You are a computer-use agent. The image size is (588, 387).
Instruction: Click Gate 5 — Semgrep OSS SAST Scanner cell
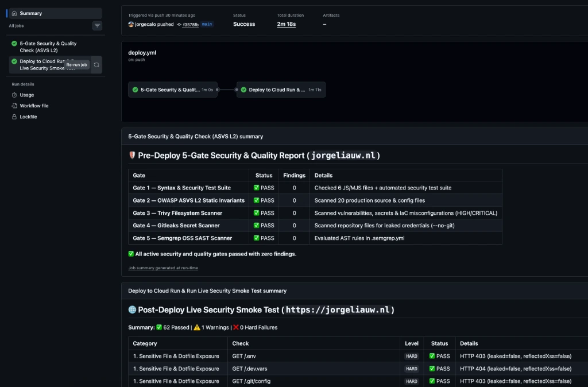[x=188, y=238]
